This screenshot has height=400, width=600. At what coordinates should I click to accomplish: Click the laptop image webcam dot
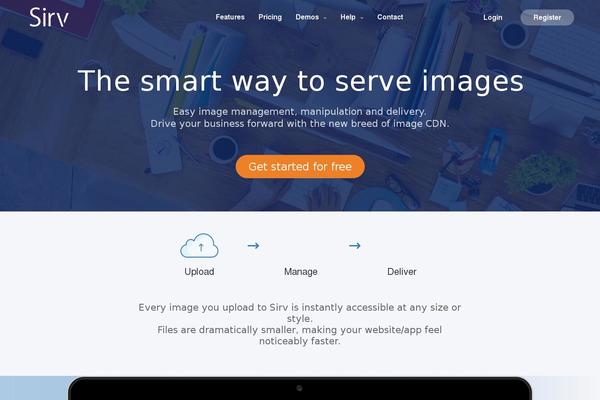pos(299,388)
